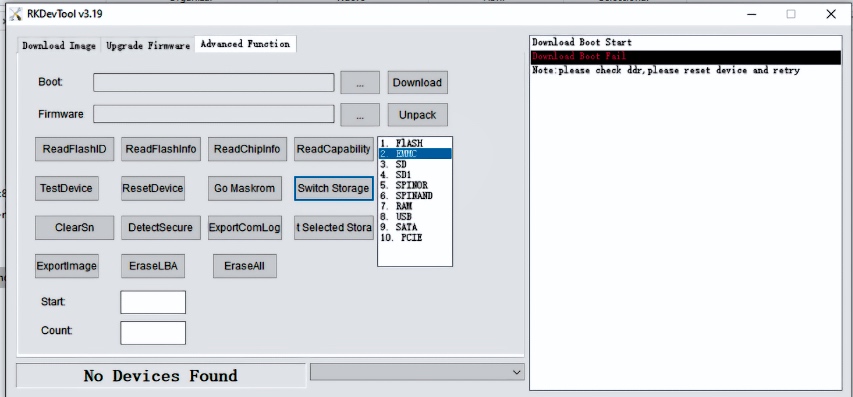Viewport: 853px width, 397px height.
Task: Click the ClearSn button
Action: tap(75, 227)
